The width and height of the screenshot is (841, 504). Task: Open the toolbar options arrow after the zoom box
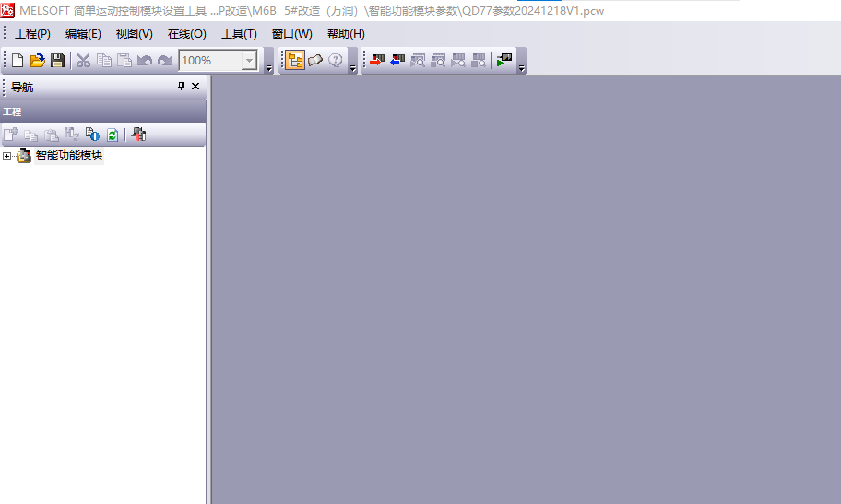pyautogui.click(x=268, y=65)
